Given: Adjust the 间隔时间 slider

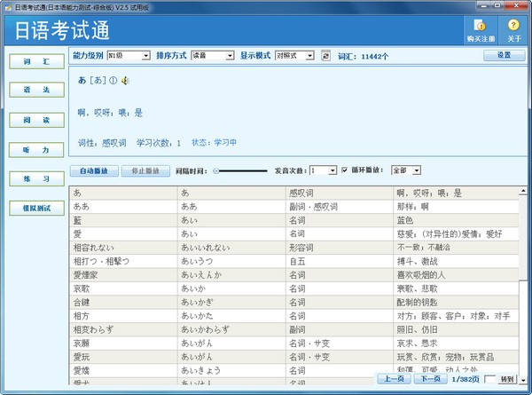Looking at the screenshot, I should 216,170.
